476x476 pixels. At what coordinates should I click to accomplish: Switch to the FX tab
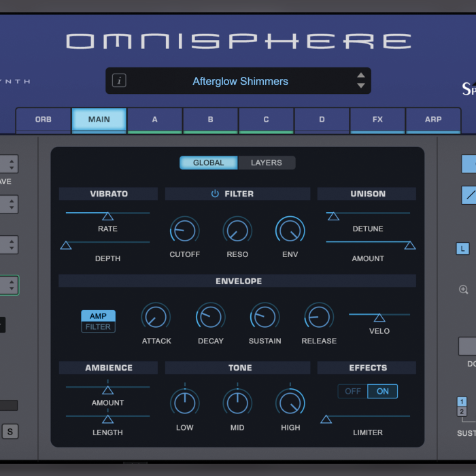click(377, 120)
